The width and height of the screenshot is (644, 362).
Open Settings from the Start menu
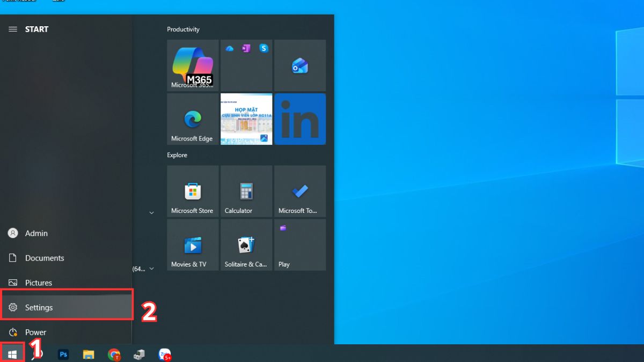(67, 307)
